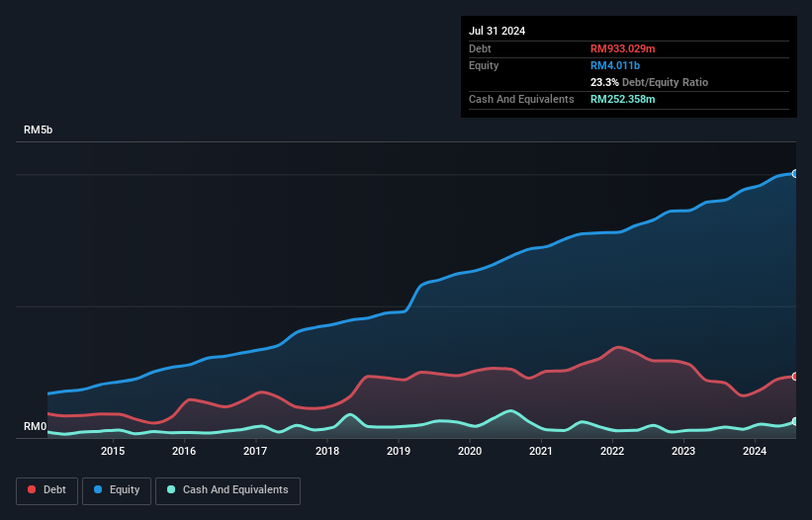This screenshot has width=812, height=520.
Task: Click the 2023 x-axis label
Action: [683, 451]
